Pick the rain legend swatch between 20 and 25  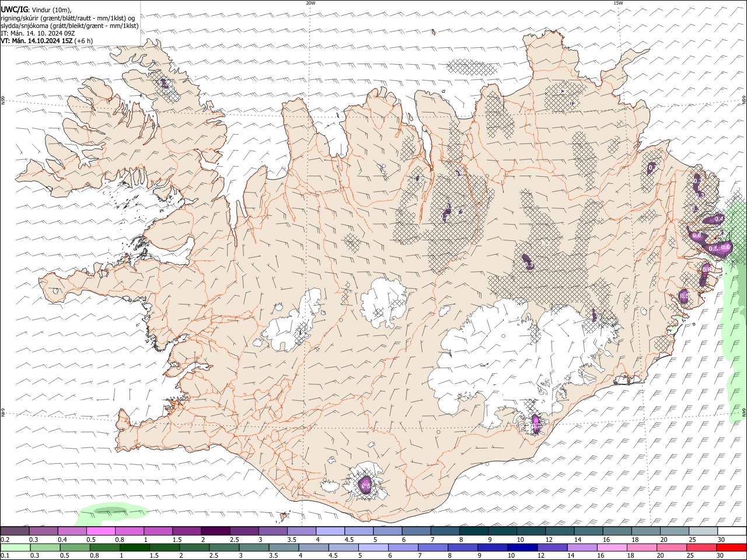(671, 547)
